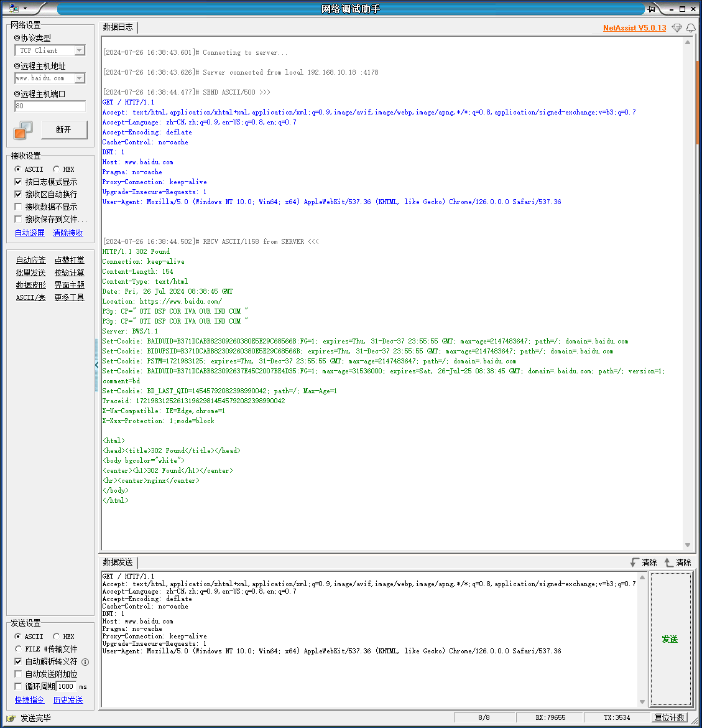702x728 pixels.
Task: Select ASCII in 接收设置
Action: click(x=29, y=169)
